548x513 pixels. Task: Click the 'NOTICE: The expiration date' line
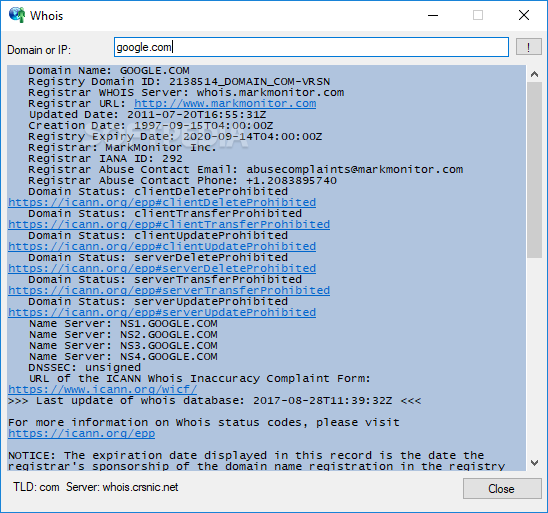[246, 456]
